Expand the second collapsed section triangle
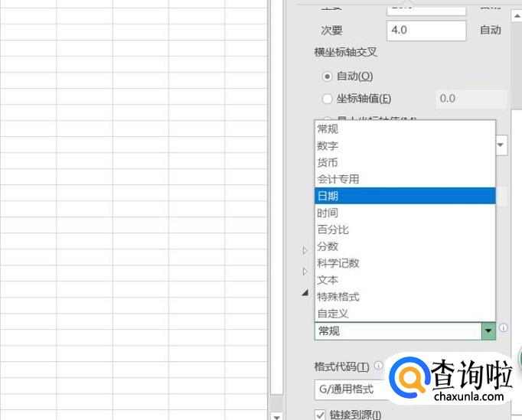The height and width of the screenshot is (420, 522). point(305,272)
